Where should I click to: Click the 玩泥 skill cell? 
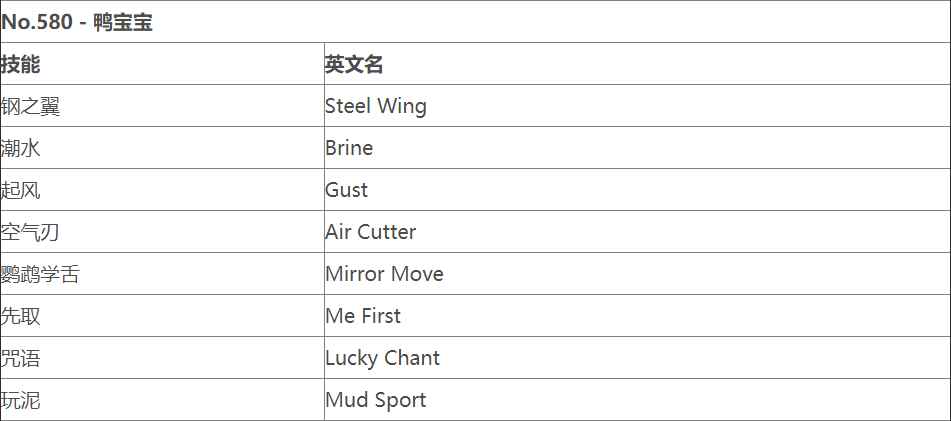tap(21, 400)
